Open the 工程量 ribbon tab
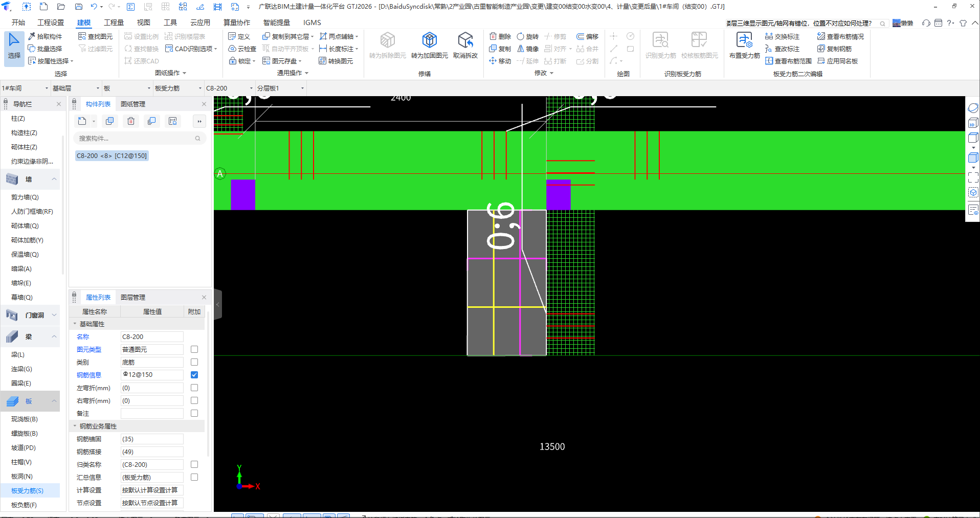Image resolution: width=980 pixels, height=518 pixels. [114, 22]
